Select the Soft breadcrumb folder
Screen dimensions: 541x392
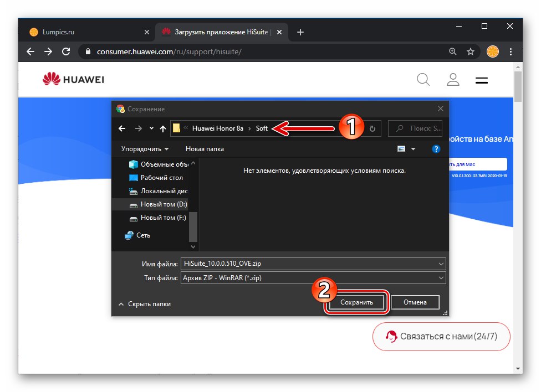pyautogui.click(x=262, y=128)
